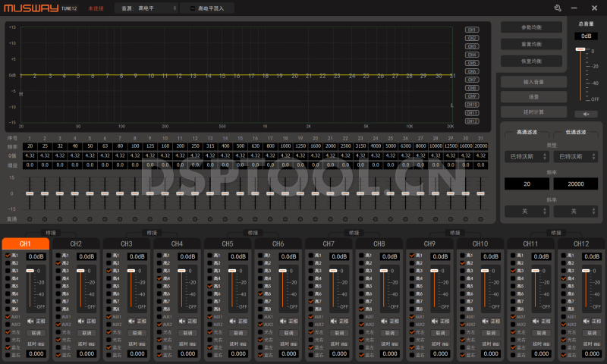Mute the master volume speaker icon
Viewport: 607px width, 364px height.
(585, 115)
